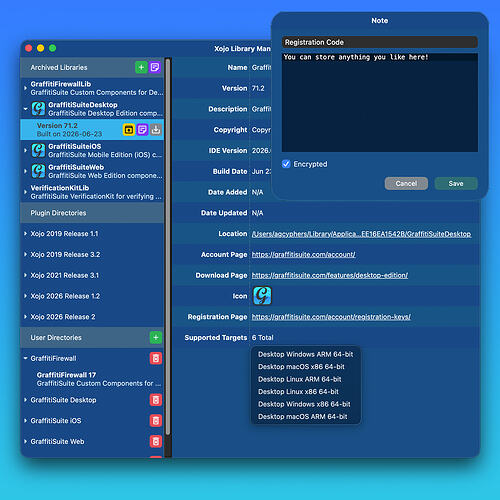Click the sidebar vertical scrollbar
This screenshot has height=500, width=500.
pyautogui.click(x=168, y=247)
